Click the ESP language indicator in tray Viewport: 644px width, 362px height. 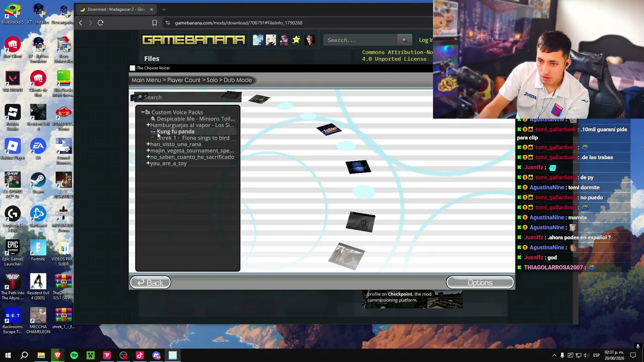coord(596,355)
